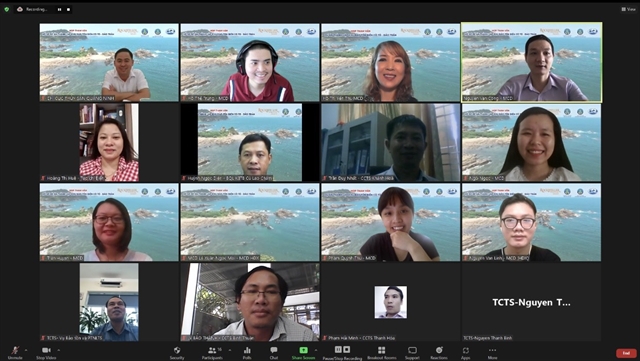Select the TCTS-Nguyen T... participant tile

[x=531, y=302]
